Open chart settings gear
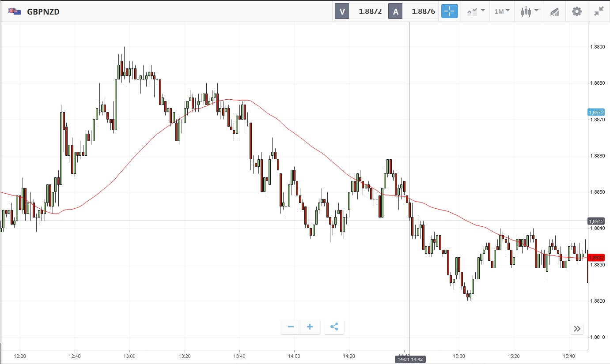The image size is (610, 364). click(577, 11)
